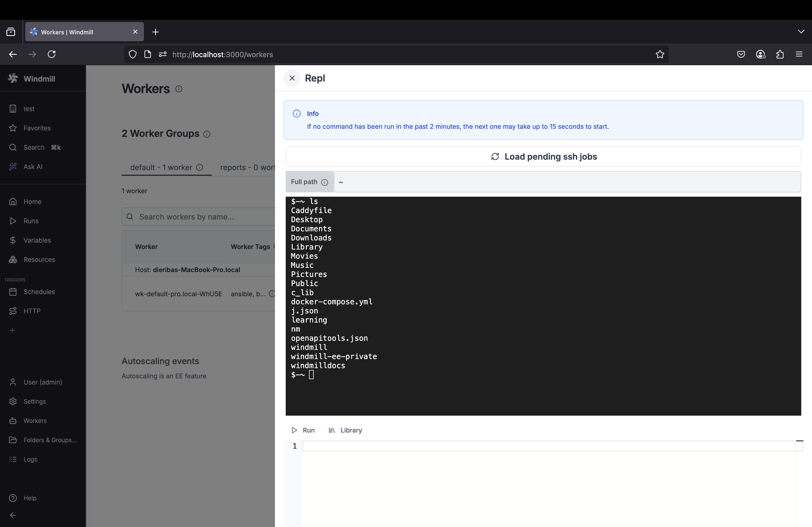Expand more triggers with plus icon
Screen dimensions: 812x527
coord(12,330)
